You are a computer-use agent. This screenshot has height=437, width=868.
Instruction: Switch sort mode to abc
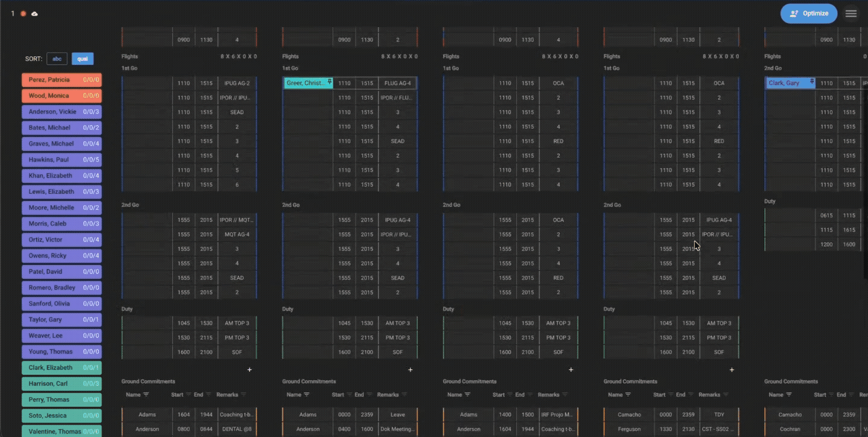point(57,59)
